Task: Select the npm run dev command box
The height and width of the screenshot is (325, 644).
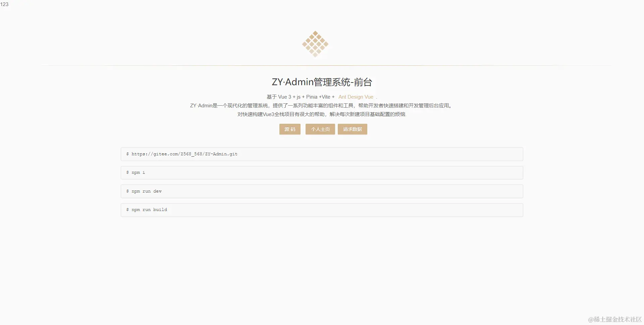Action: 322,191
